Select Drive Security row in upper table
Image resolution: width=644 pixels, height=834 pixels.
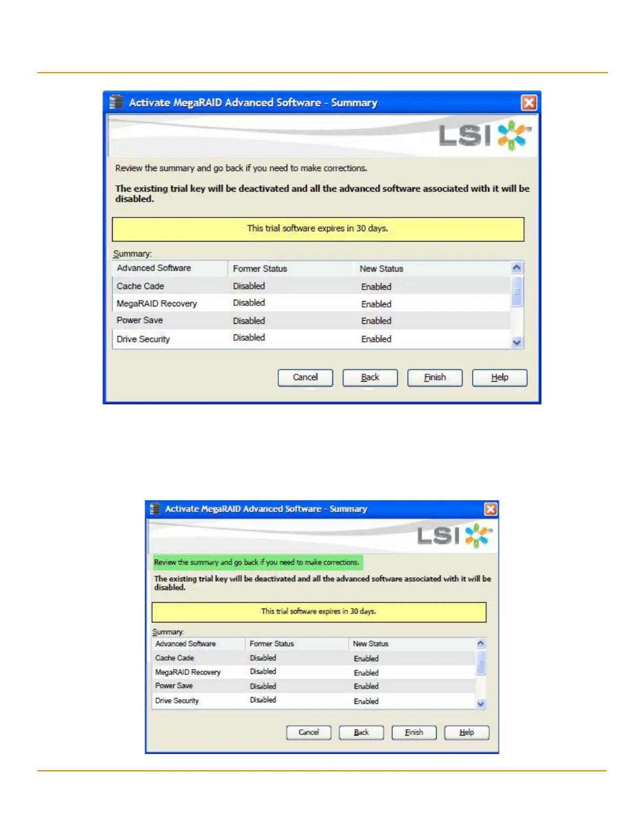click(311, 339)
